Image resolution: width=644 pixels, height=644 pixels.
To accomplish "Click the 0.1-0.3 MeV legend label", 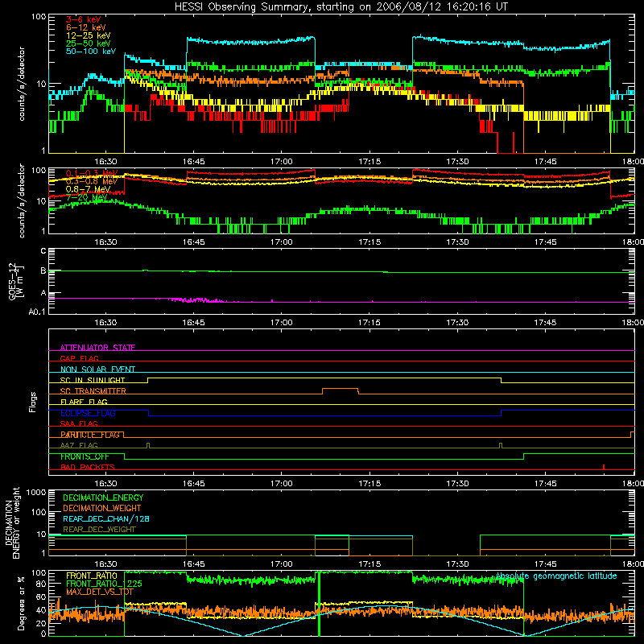I will coord(92,173).
